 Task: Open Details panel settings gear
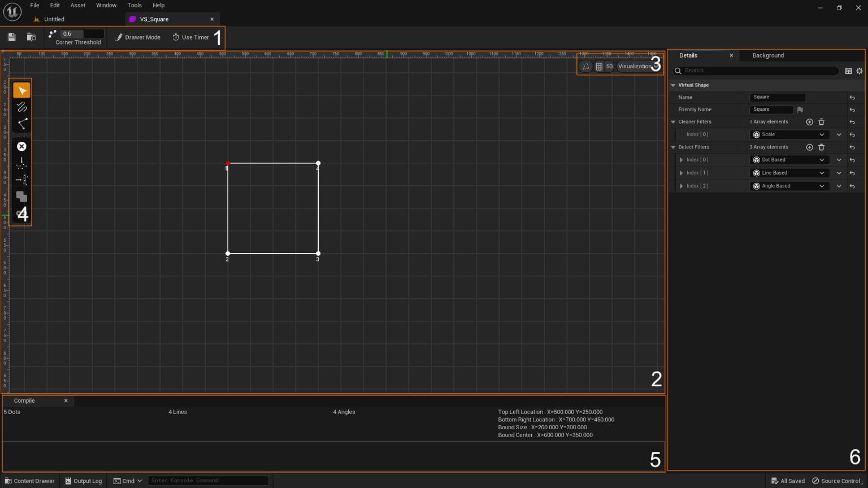pos(860,71)
